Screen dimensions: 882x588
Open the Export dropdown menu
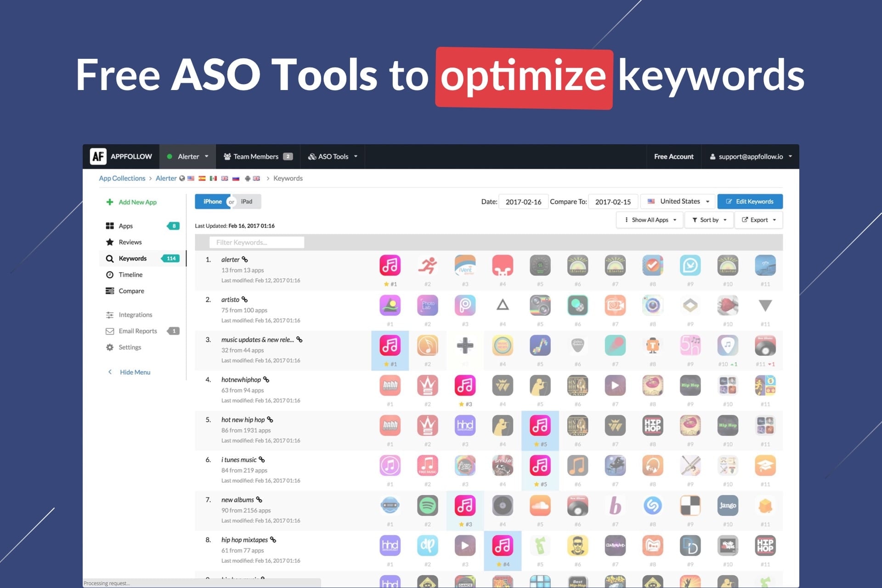coord(759,220)
